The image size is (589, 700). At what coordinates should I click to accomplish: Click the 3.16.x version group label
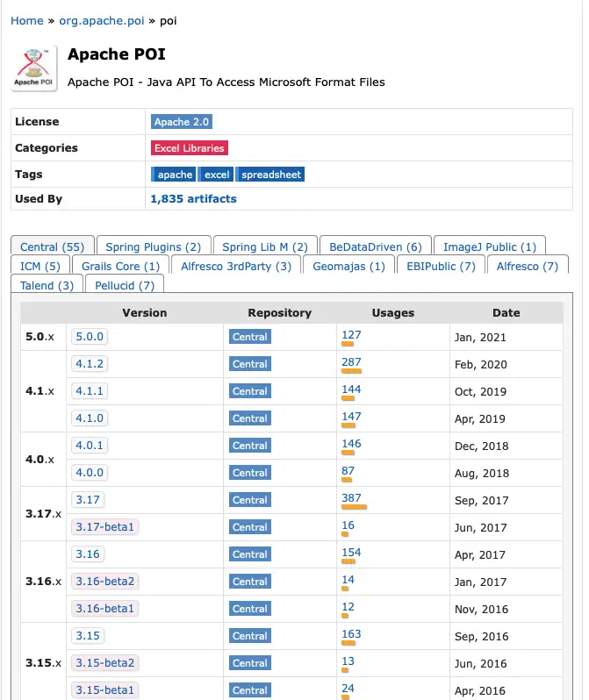43,582
